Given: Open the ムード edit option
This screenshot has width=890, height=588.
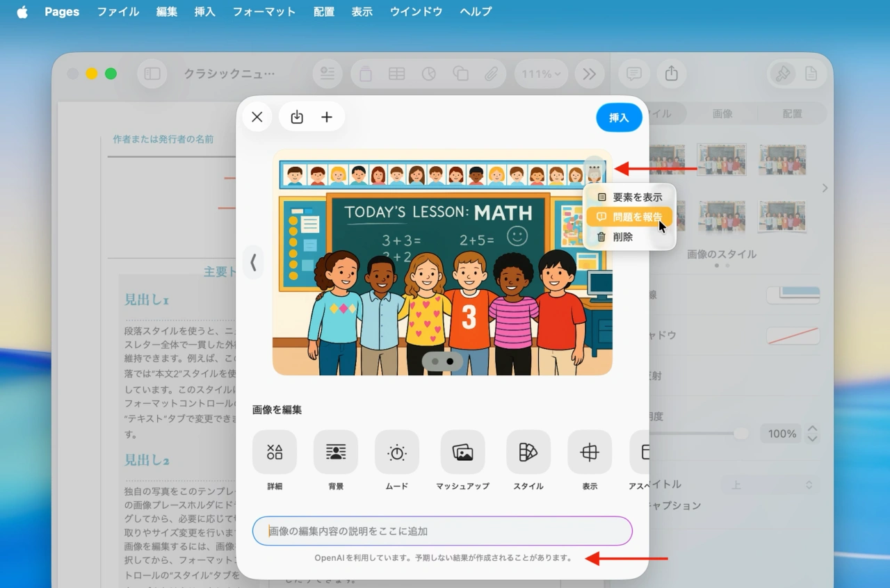Looking at the screenshot, I should click(x=397, y=452).
